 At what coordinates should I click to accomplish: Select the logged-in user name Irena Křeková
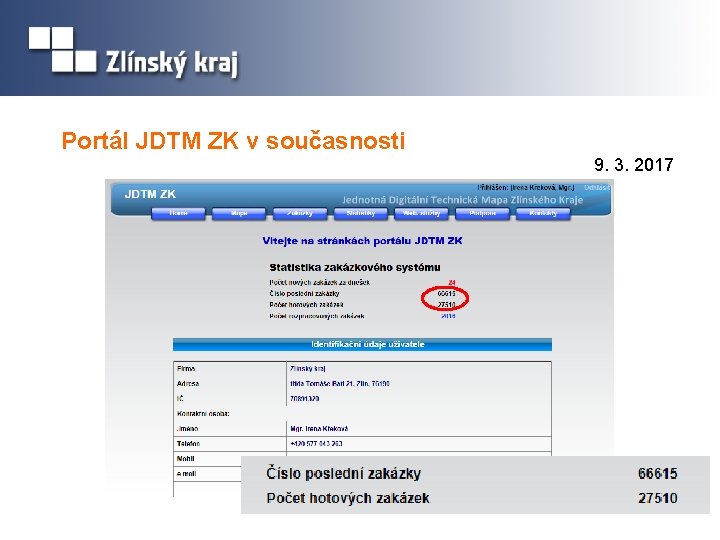542,187
